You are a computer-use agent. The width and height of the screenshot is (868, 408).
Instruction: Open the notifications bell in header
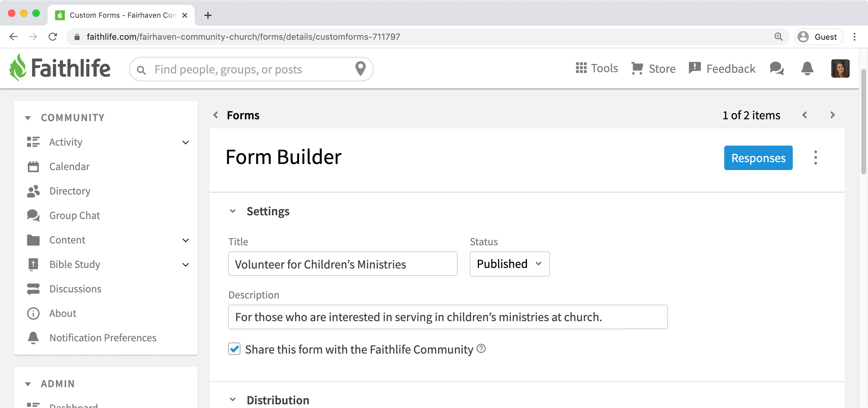point(807,69)
